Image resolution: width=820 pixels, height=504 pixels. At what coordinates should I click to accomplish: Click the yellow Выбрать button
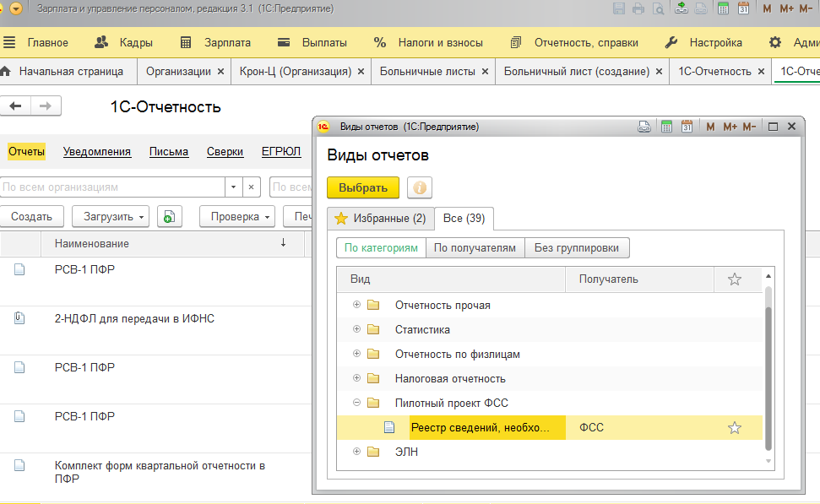363,187
